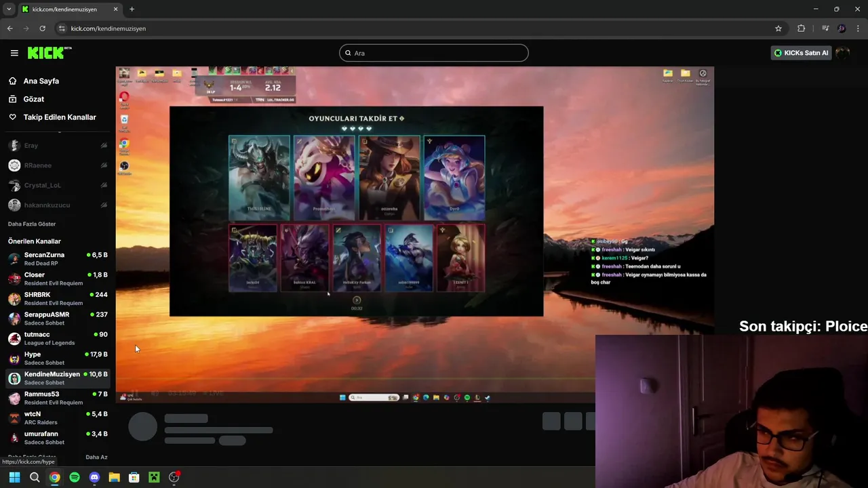Viewport: 868px width, 488px height.
Task: Open Takip Edilen Kanallar
Action: (x=60, y=117)
